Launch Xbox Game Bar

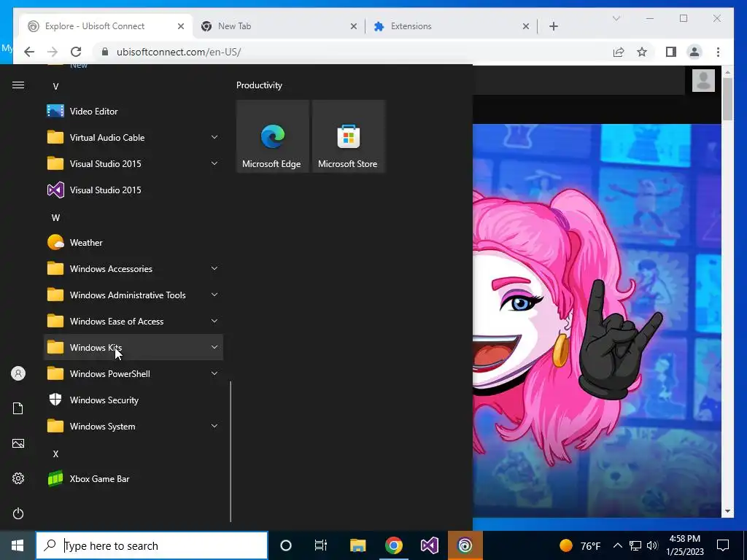(133, 478)
